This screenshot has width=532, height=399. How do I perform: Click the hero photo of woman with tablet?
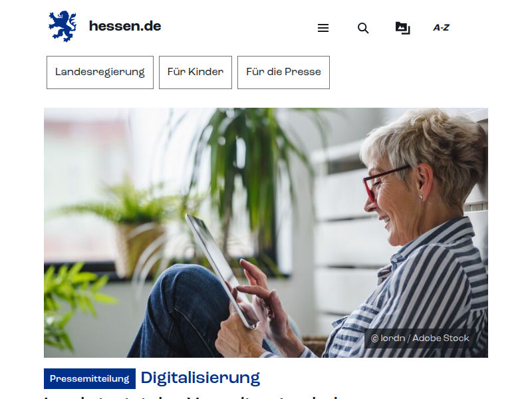coord(266,233)
